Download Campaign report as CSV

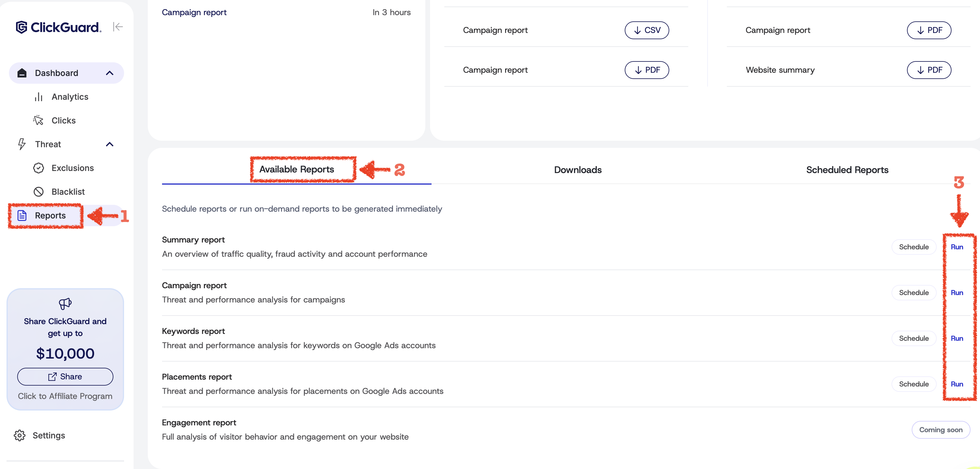646,31
